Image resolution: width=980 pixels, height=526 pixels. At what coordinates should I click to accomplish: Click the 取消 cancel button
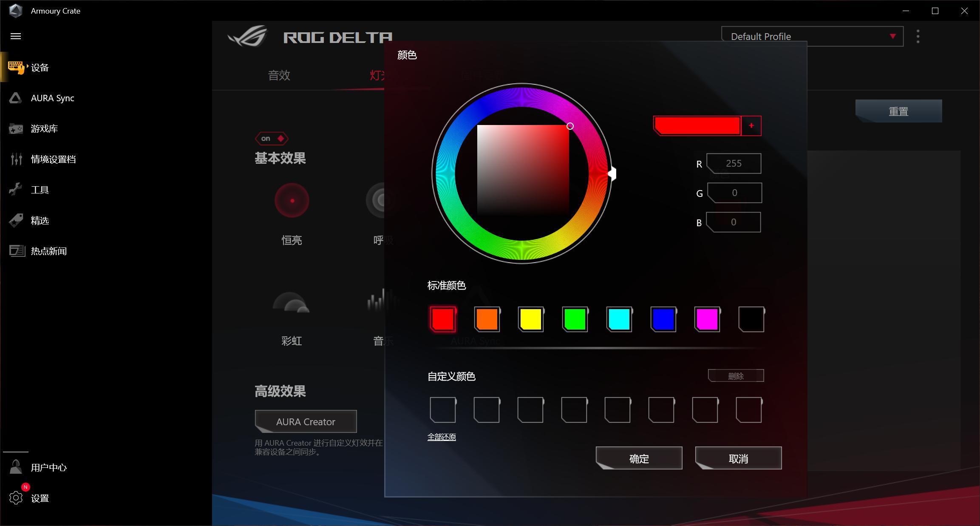(x=738, y=458)
